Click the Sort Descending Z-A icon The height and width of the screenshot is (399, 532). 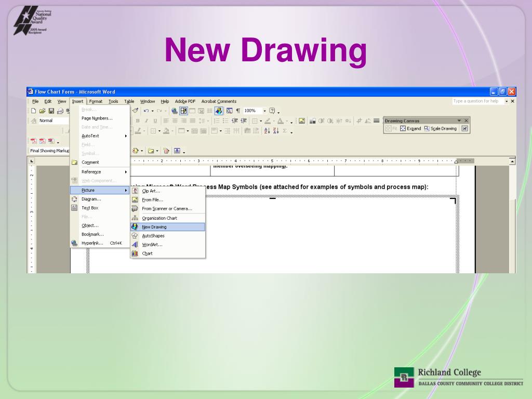(x=276, y=131)
